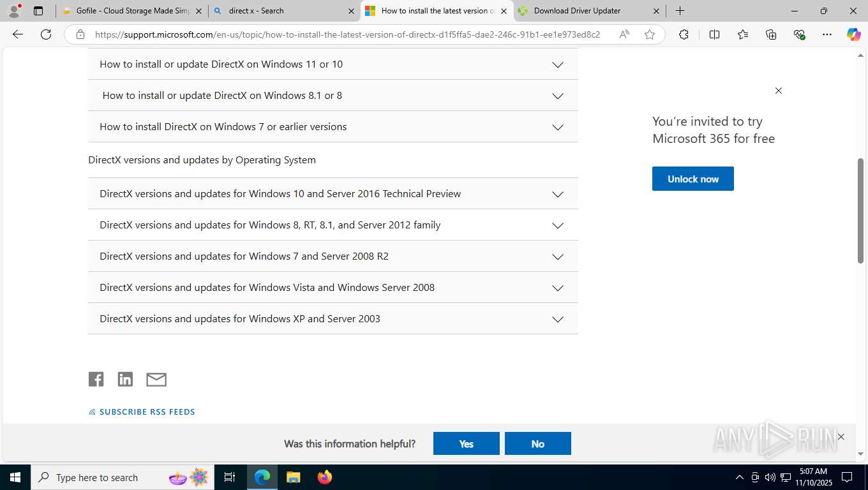Click Unlock now for Microsoft 365
The width and height of the screenshot is (868, 490).
pyautogui.click(x=693, y=179)
